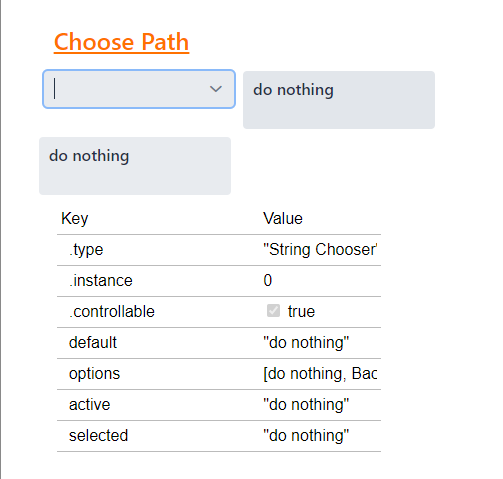503x479 pixels.
Task: Select the .type row key
Action: click(x=86, y=250)
